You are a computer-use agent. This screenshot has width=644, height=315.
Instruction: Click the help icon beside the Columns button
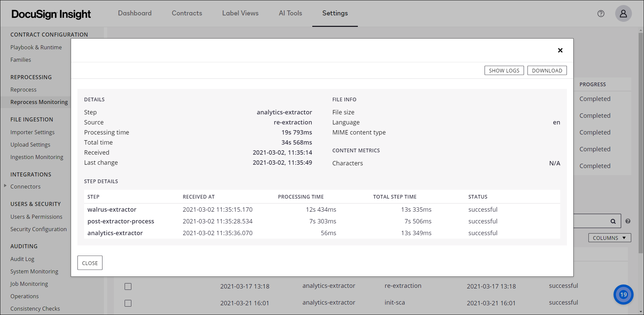[x=628, y=221]
